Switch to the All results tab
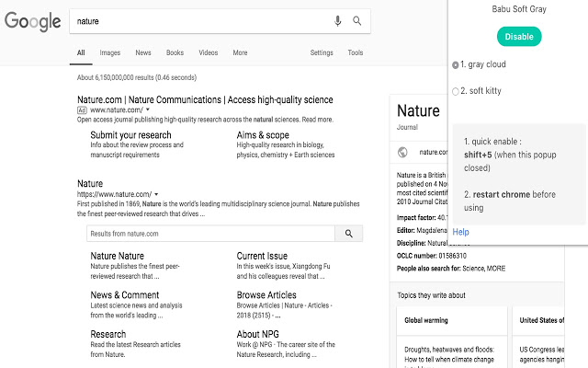 [x=81, y=52]
